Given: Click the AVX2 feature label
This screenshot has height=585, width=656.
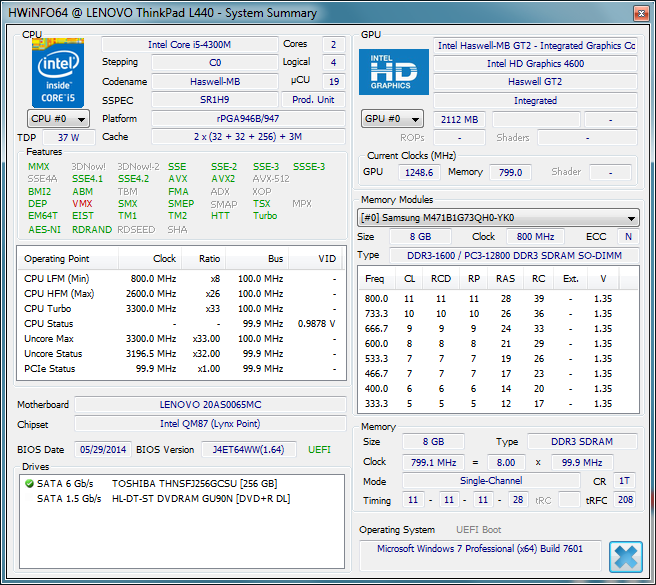Looking at the screenshot, I should (x=223, y=179).
